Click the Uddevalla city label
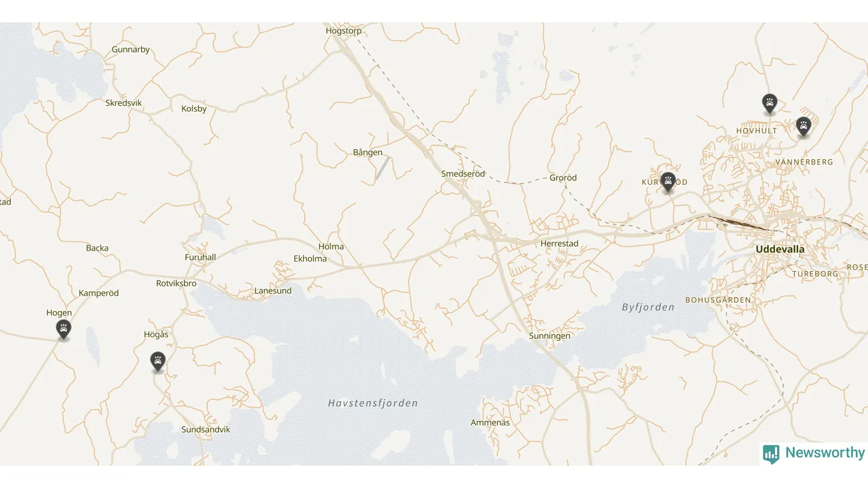Viewport: 868px width, 488px height. click(780, 249)
